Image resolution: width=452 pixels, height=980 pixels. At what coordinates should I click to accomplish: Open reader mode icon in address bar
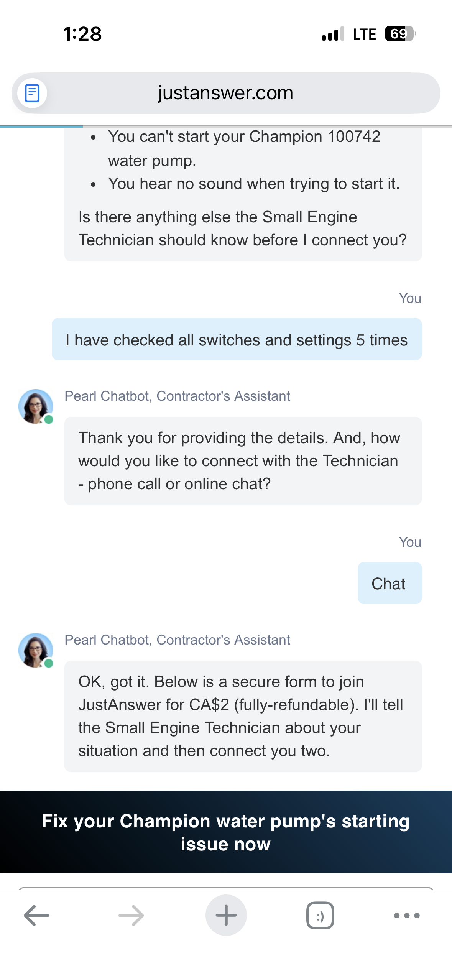[32, 93]
